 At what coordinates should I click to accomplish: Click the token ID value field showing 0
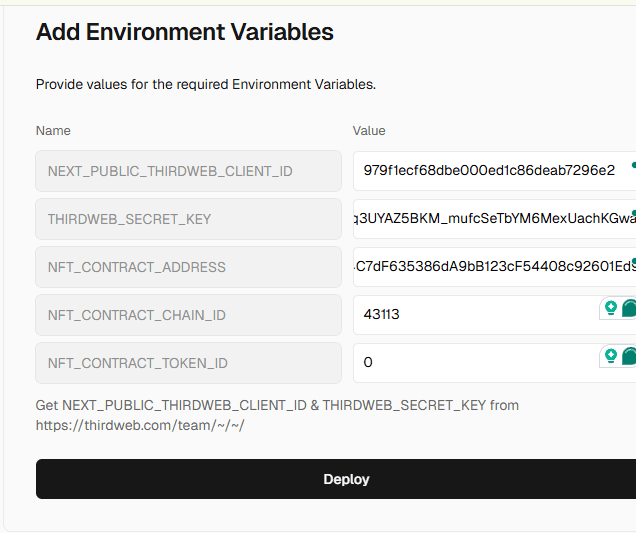coord(470,363)
